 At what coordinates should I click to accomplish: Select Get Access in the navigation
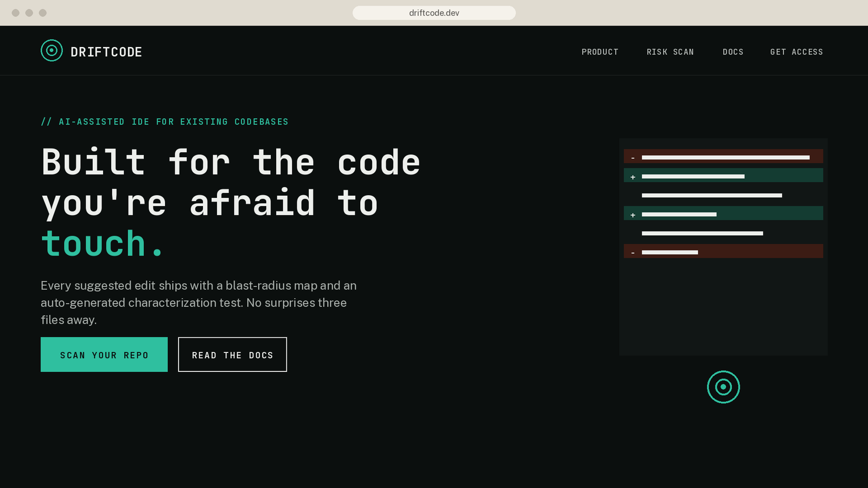point(796,52)
